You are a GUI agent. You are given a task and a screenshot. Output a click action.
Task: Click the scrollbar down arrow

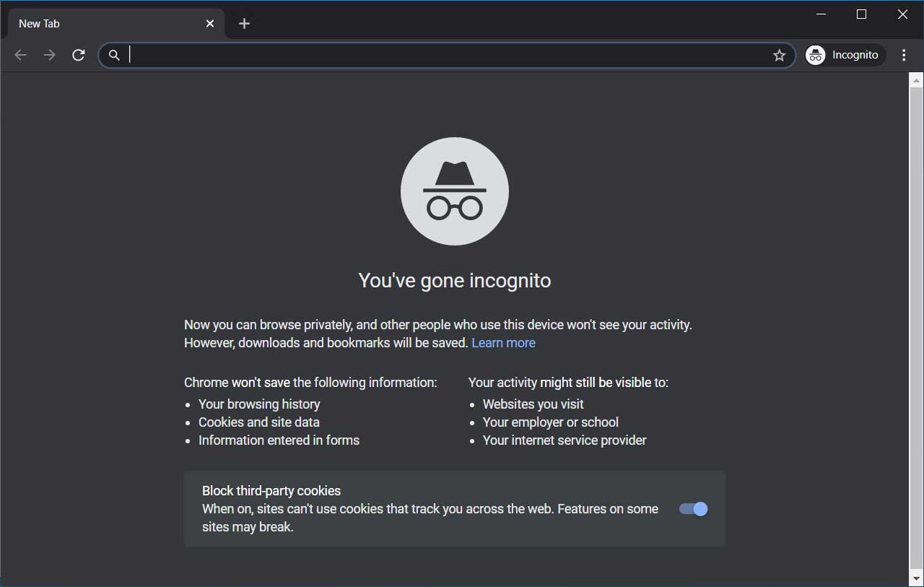[915, 578]
